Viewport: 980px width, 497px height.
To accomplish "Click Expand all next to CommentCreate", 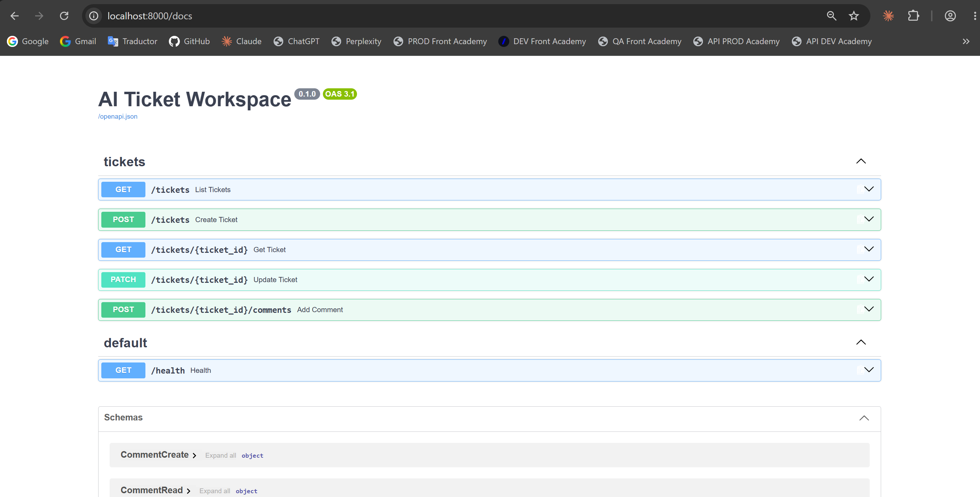I will pos(221,456).
